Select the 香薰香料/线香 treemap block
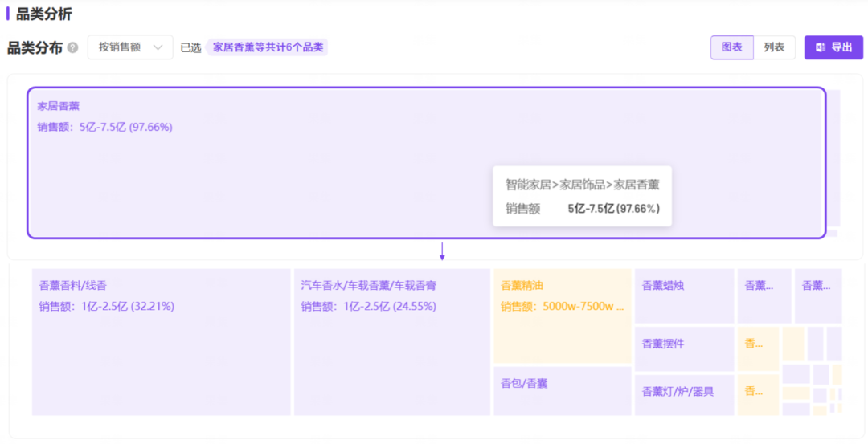The height and width of the screenshot is (444, 868). [x=161, y=342]
